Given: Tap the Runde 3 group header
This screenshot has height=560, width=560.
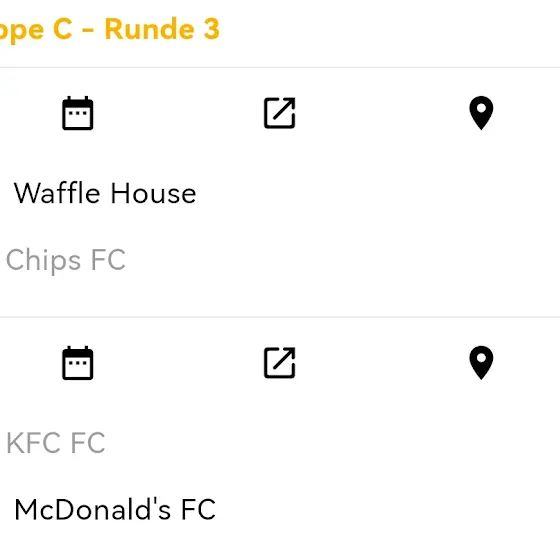Looking at the screenshot, I should click(109, 30).
